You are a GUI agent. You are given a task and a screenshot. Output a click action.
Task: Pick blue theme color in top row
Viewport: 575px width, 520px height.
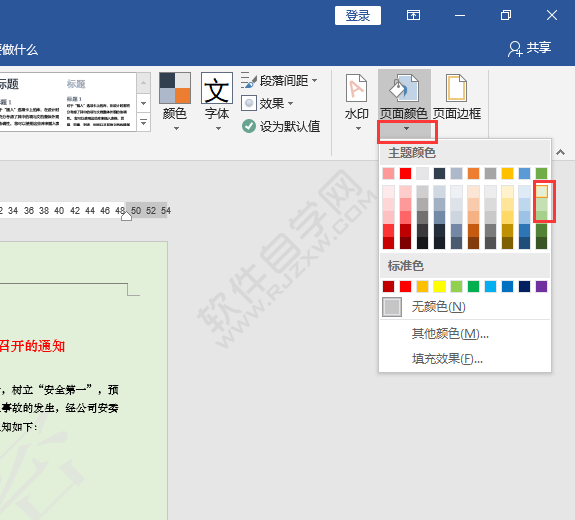(524, 173)
